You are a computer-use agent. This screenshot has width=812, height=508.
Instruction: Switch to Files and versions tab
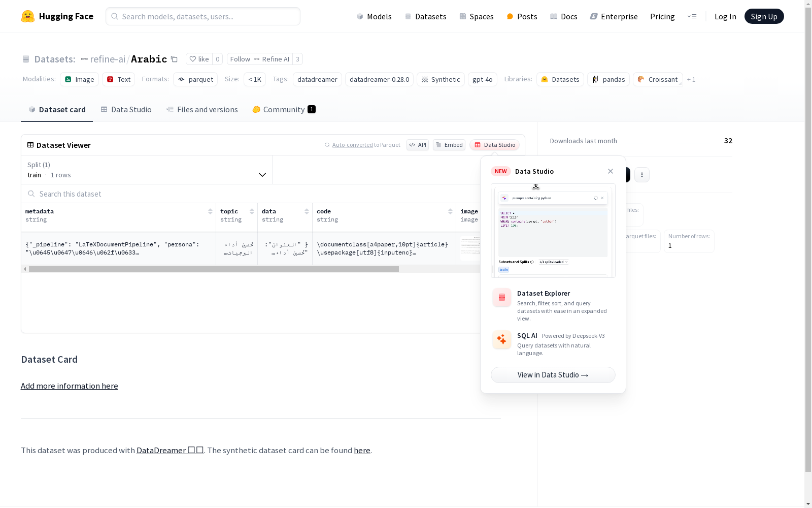pos(202,110)
